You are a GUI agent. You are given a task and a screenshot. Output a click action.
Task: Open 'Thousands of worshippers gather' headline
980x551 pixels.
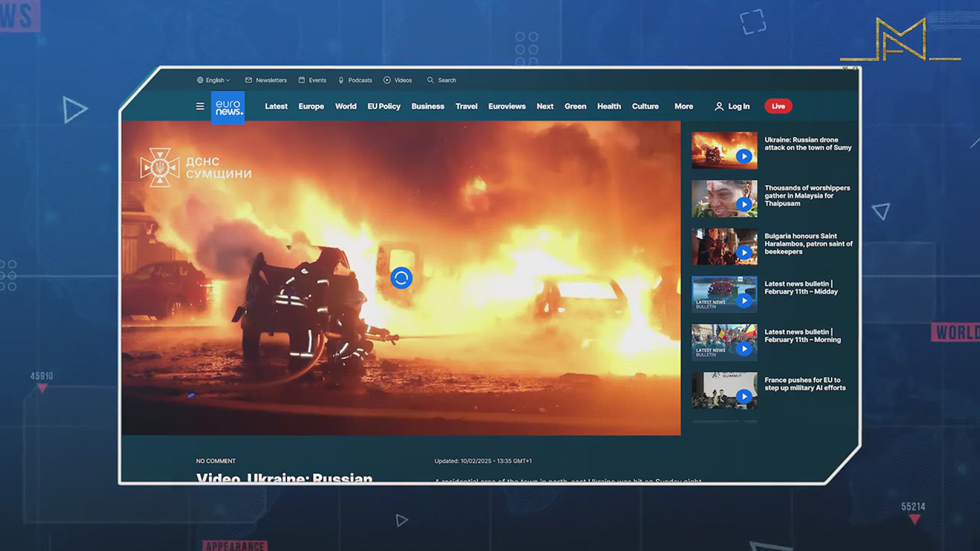[807, 195]
